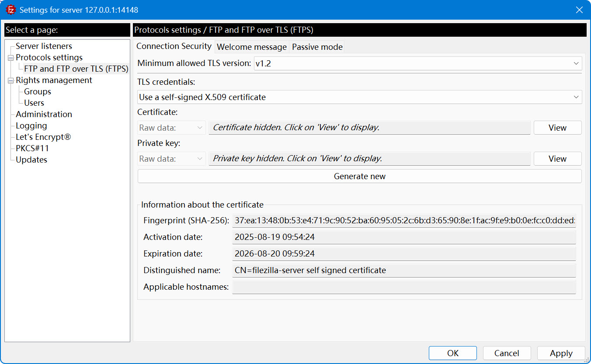This screenshot has height=364, width=591.
Task: Click the 'Certificate:' label
Action: pyautogui.click(x=157, y=112)
